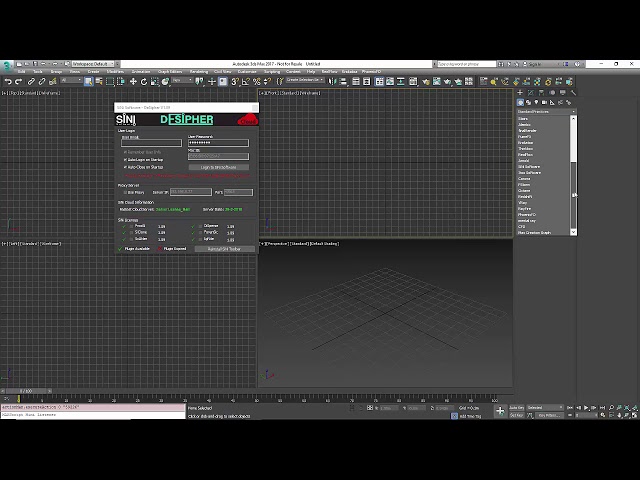The image size is (640, 480).
Task: Click the button beside Plugin Expired legend
Action: click(x=224, y=249)
